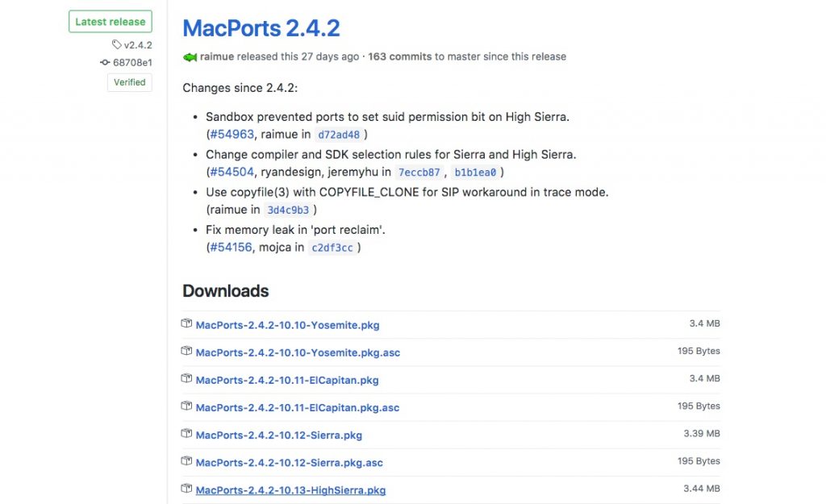
Task: Open the raimue author profile link
Action: tap(217, 57)
